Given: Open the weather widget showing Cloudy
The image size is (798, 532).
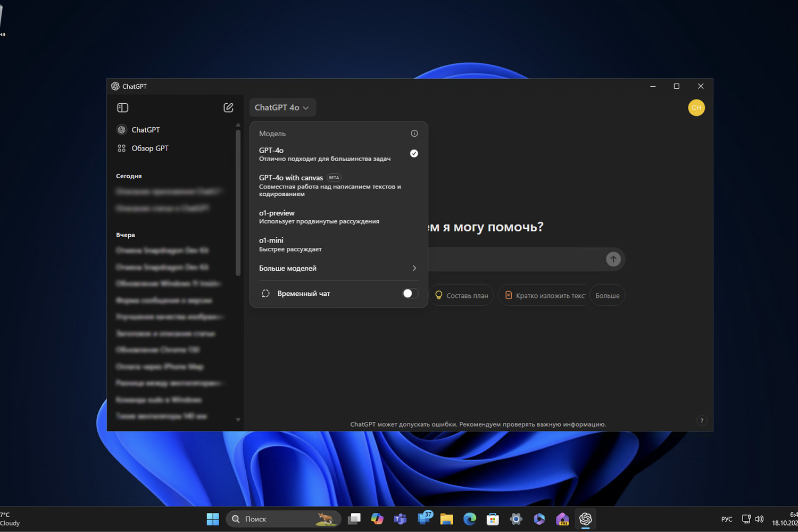Looking at the screenshot, I should 10,519.
